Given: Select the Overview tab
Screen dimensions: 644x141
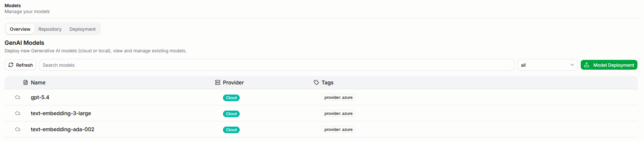Looking at the screenshot, I should tap(20, 29).
